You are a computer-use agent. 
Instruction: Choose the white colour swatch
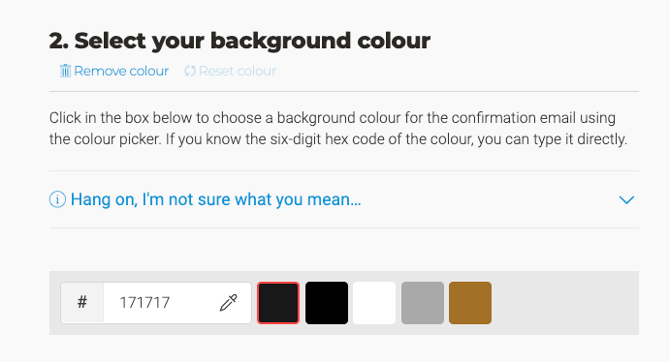click(x=374, y=303)
